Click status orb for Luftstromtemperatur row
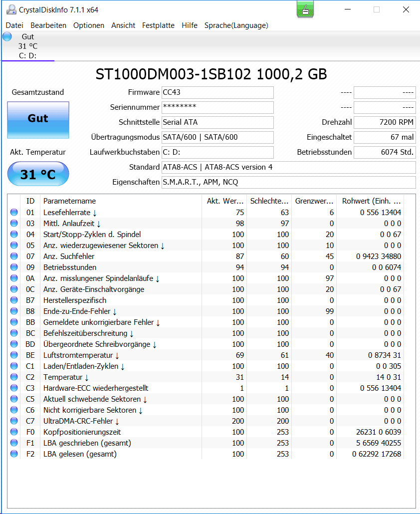This screenshot has width=420, height=514. pos(14,355)
